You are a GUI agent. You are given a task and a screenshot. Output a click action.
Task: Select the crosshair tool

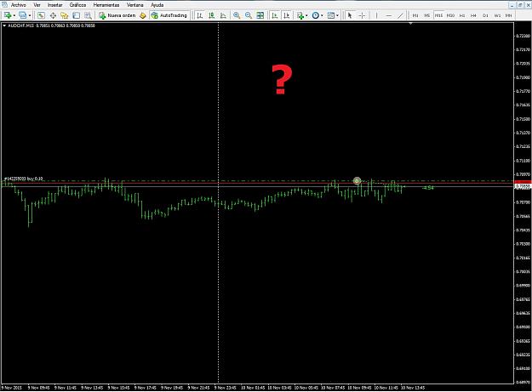point(362,15)
